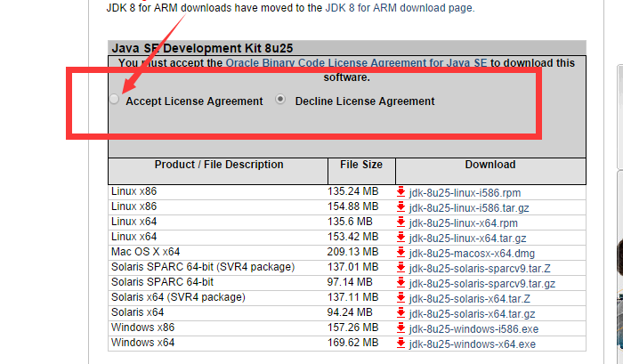Click the 154.88 MB file size cell
This screenshot has height=364, width=623.
click(x=352, y=206)
